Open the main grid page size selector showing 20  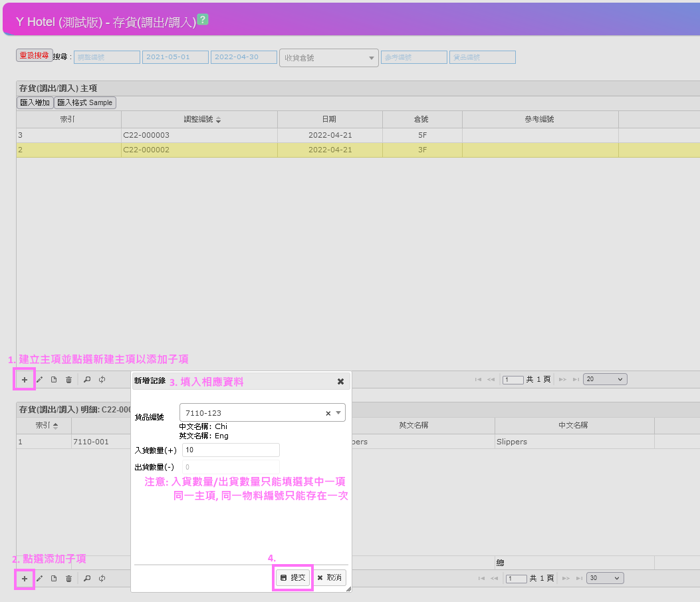coord(604,379)
